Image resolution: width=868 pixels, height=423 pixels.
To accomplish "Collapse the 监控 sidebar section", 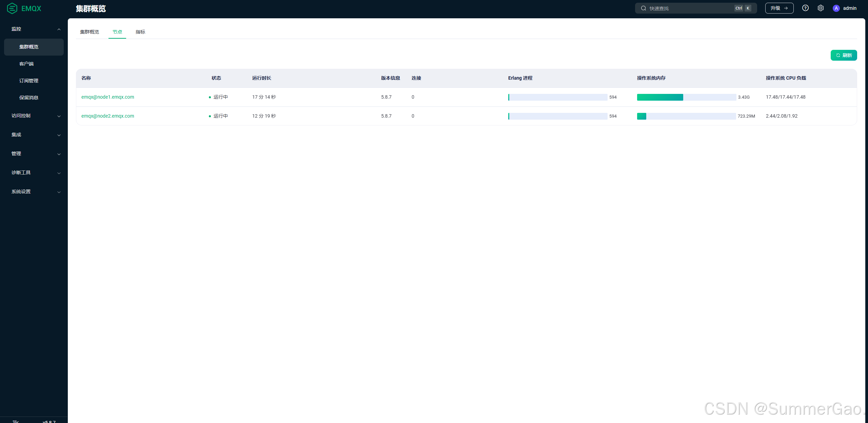I will click(34, 29).
